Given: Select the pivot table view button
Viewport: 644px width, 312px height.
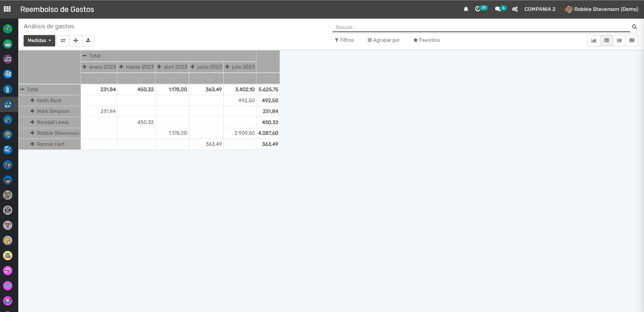Looking at the screenshot, I should (x=606, y=41).
